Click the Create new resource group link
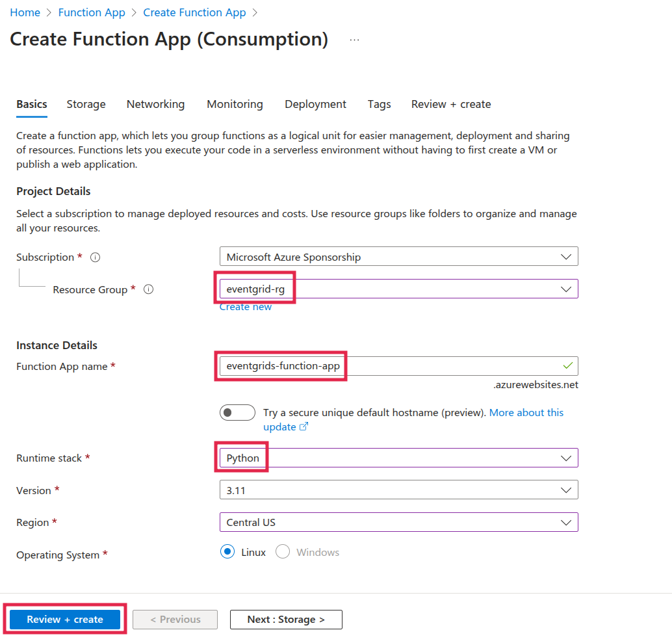The image size is (672, 643). (246, 307)
